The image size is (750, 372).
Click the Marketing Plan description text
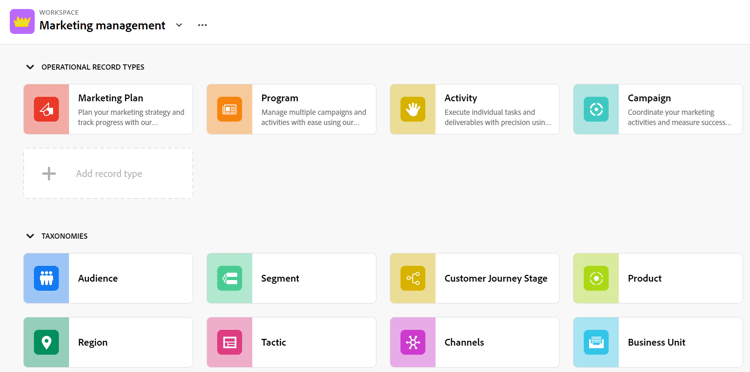coord(131,117)
